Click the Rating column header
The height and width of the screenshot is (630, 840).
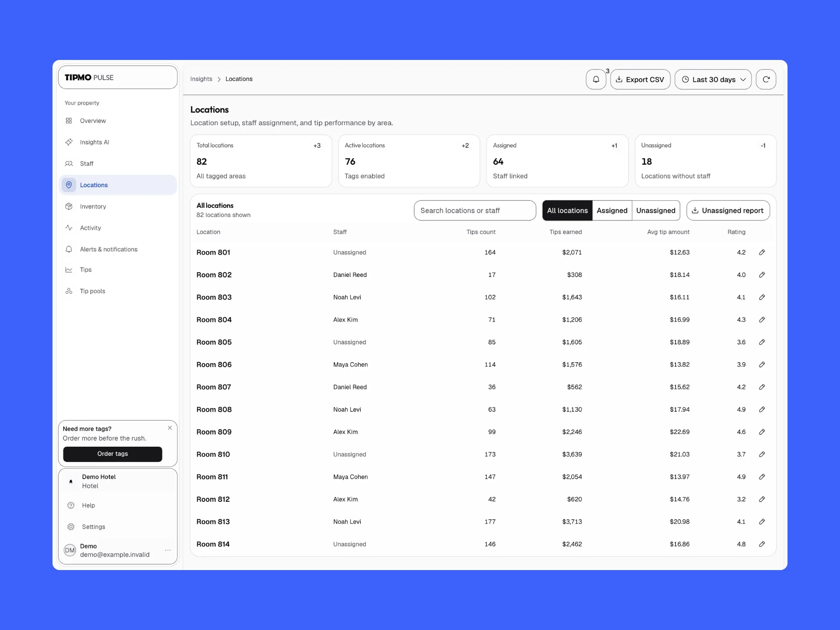click(x=736, y=232)
